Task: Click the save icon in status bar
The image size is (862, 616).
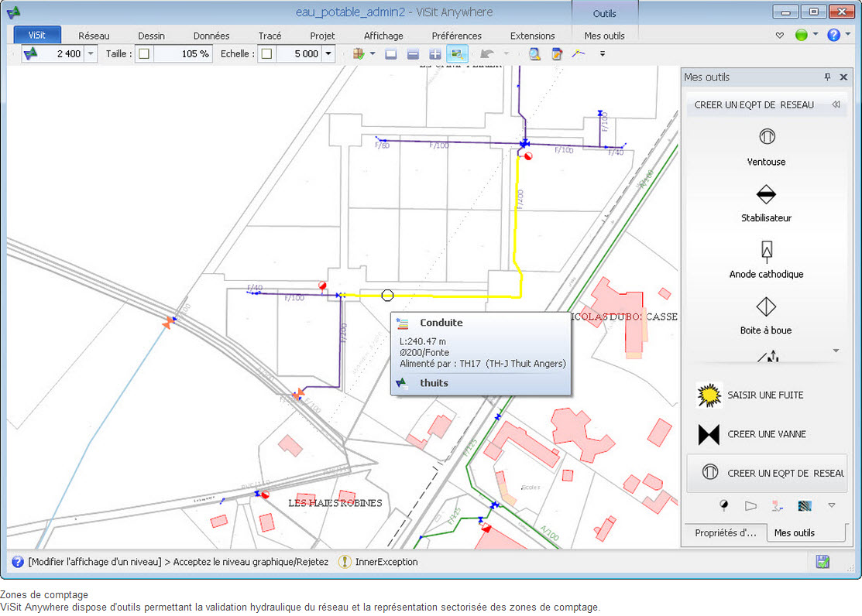Action: point(823,562)
